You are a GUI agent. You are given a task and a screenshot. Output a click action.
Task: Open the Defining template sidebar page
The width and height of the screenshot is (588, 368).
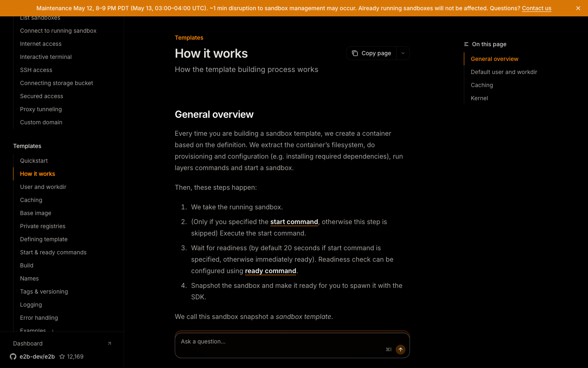tap(44, 239)
